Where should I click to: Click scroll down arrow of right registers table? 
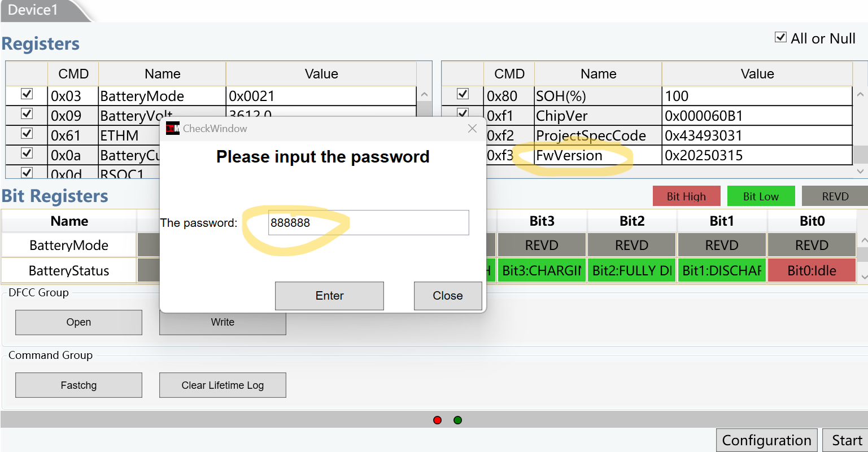click(x=860, y=170)
